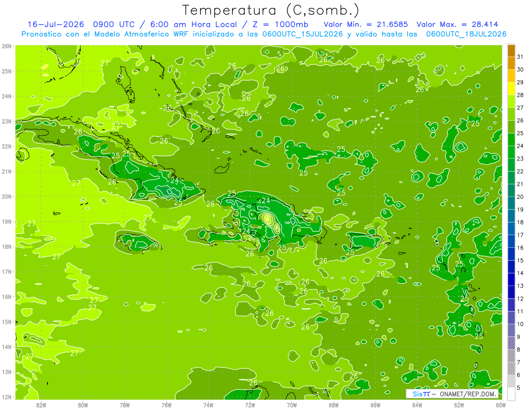Click the "22N" latitude axis label
Viewport: 532px width, 411px height.
click(7, 146)
